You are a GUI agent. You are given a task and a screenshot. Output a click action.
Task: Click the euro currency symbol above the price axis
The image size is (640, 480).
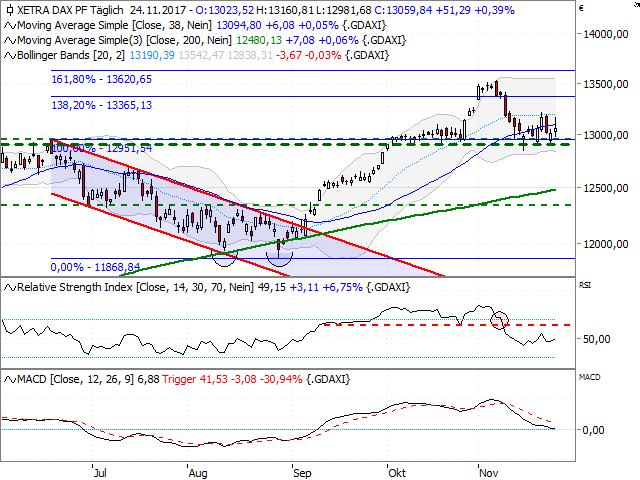(x=583, y=7)
